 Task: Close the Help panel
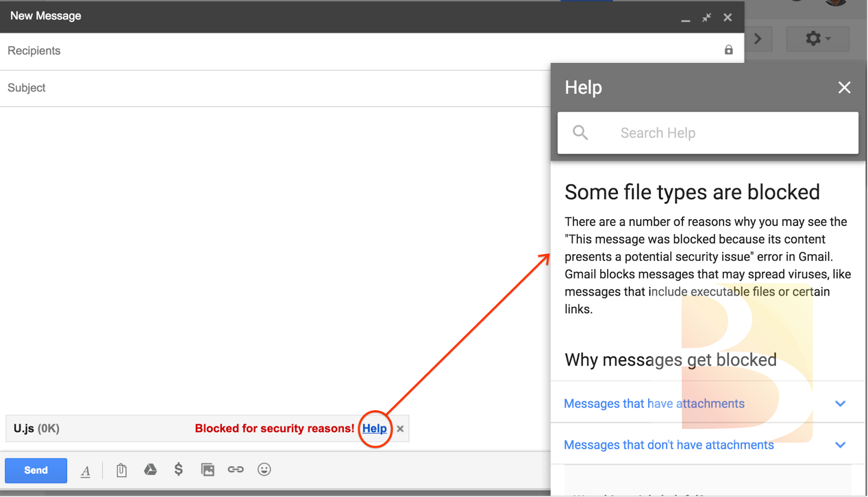[844, 87]
